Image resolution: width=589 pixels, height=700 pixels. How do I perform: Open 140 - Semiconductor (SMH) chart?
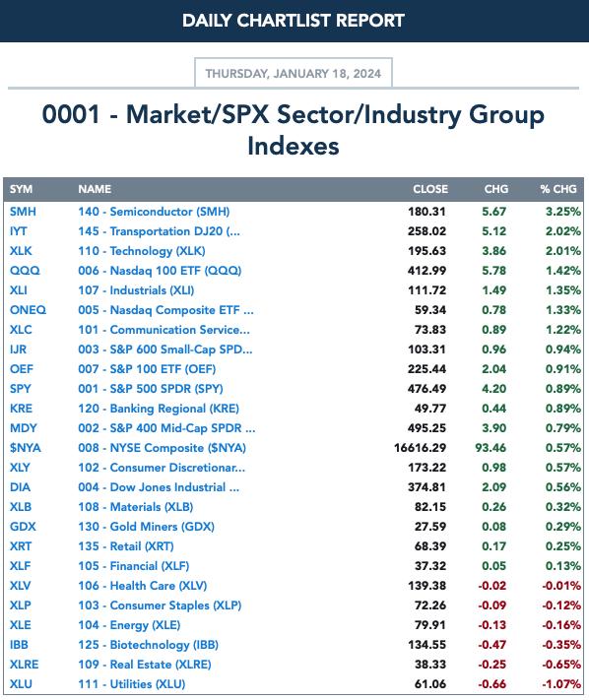click(154, 212)
